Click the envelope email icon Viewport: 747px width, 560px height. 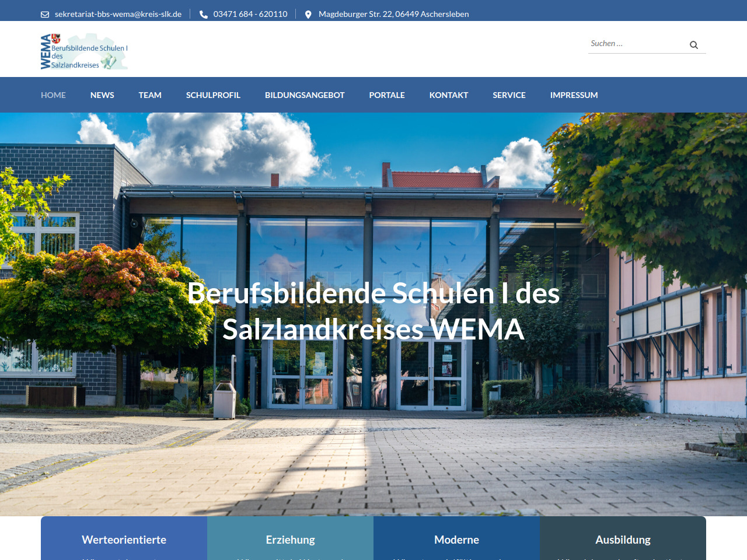tap(45, 15)
